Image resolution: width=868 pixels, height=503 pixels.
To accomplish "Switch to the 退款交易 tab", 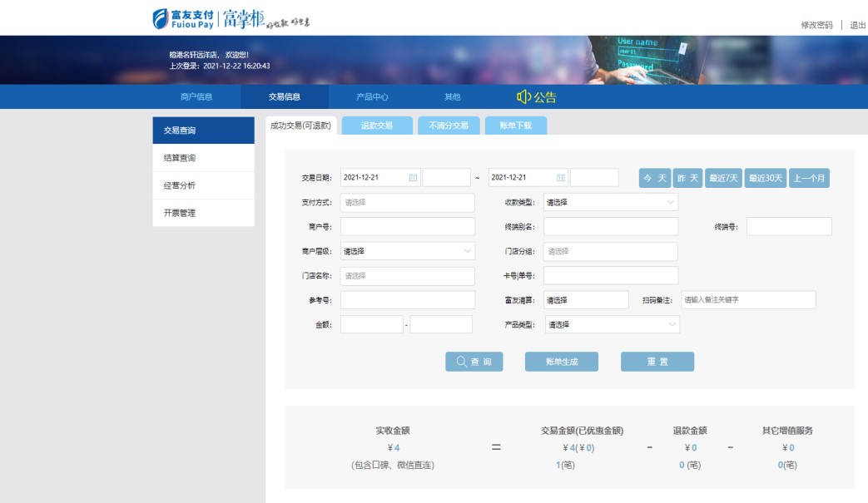I will tap(376, 126).
